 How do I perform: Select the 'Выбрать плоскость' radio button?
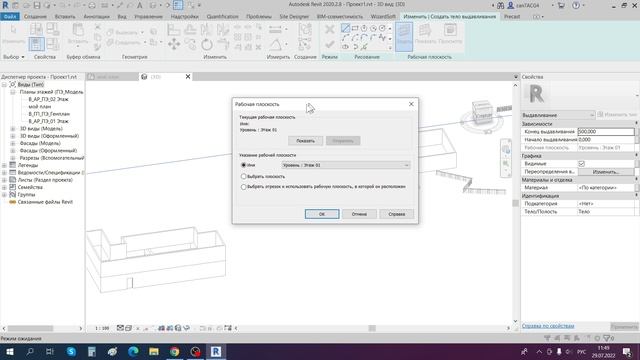pyautogui.click(x=244, y=176)
